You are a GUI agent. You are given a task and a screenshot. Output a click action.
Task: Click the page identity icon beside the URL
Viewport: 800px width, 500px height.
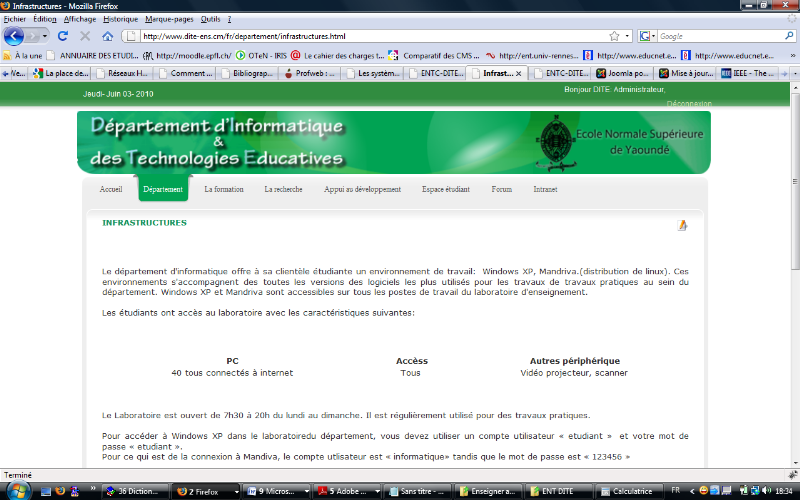(131, 36)
